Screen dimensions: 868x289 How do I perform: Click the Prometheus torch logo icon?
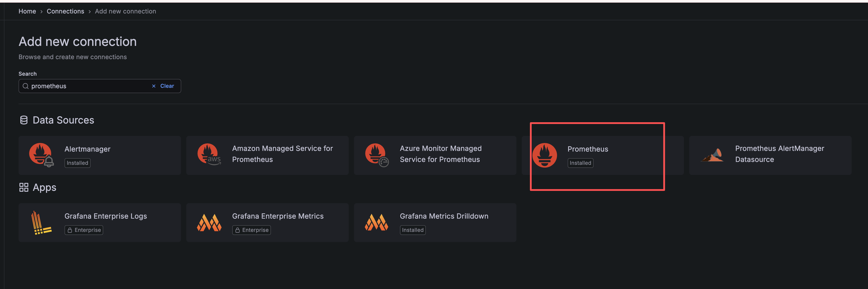pyautogui.click(x=544, y=155)
